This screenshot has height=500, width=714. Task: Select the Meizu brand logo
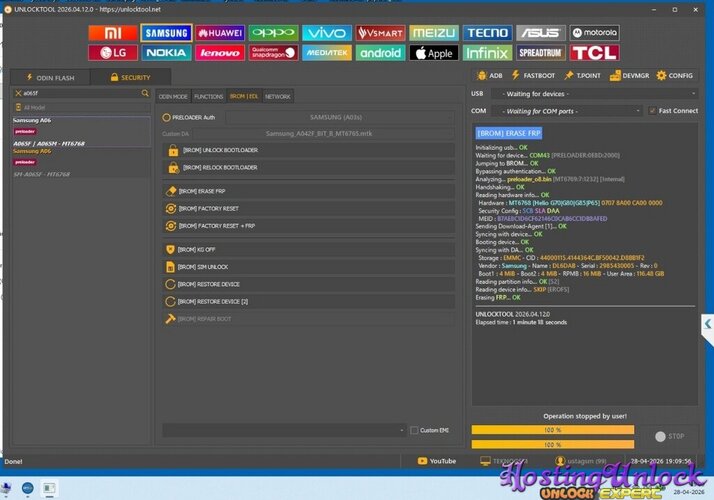coord(434,33)
